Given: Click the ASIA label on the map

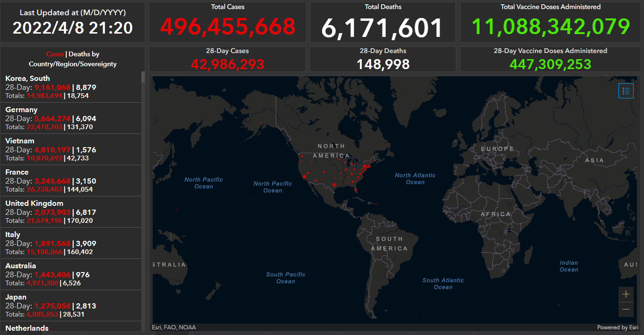Looking at the screenshot, I should (594, 160).
